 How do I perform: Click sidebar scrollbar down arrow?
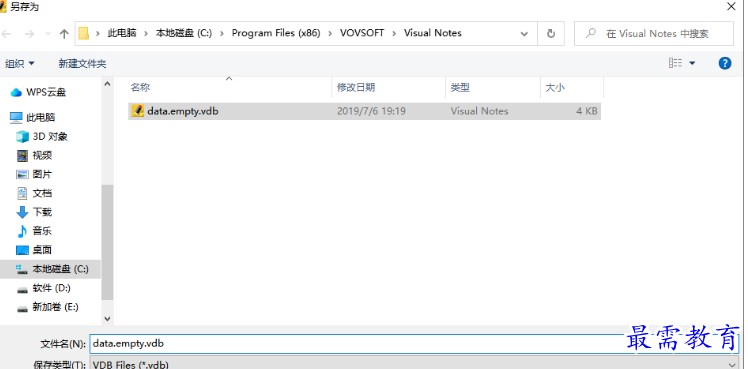(x=107, y=318)
